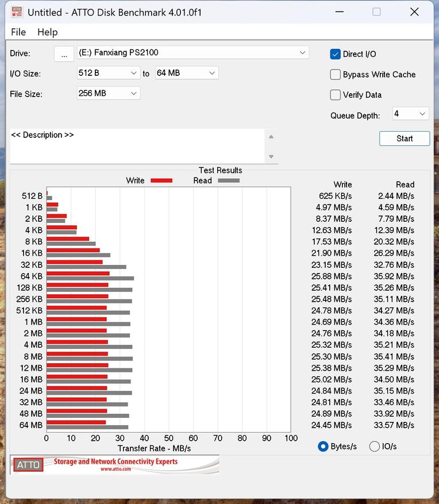Viewport: 439px width, 504px height.
Task: Click the write value '24.45 MB/s'
Action: [332, 425]
